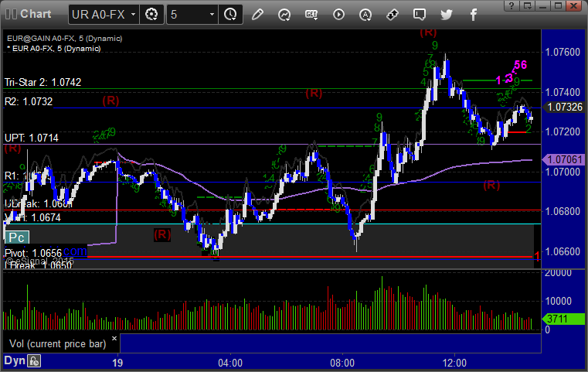Click the EUR@GAIN A0-FX, 5 (Dynamic) title
Screen dimensions: 588x372
[x=64, y=39]
